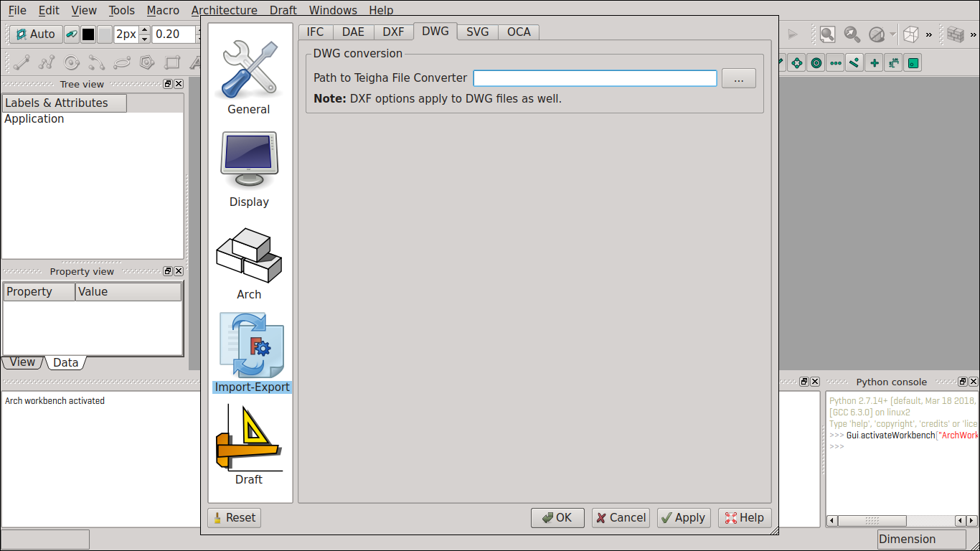
Task: Open the Draw Style dropdown arrow
Action: point(892,34)
